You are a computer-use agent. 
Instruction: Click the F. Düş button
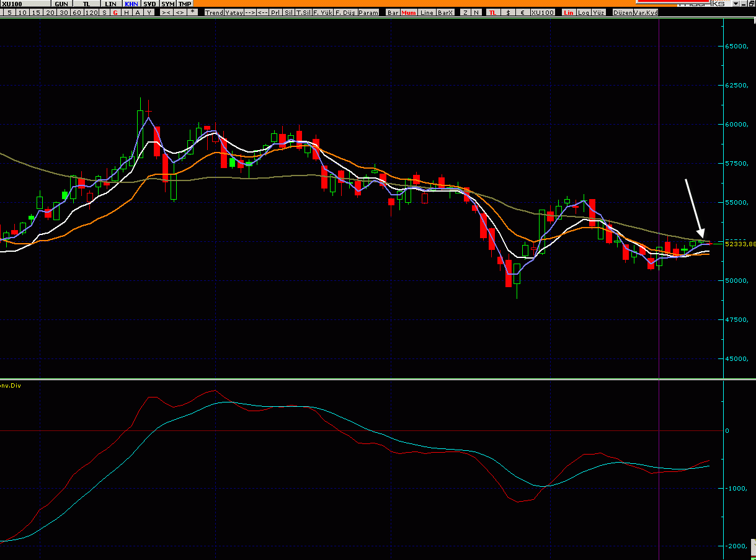(345, 12)
